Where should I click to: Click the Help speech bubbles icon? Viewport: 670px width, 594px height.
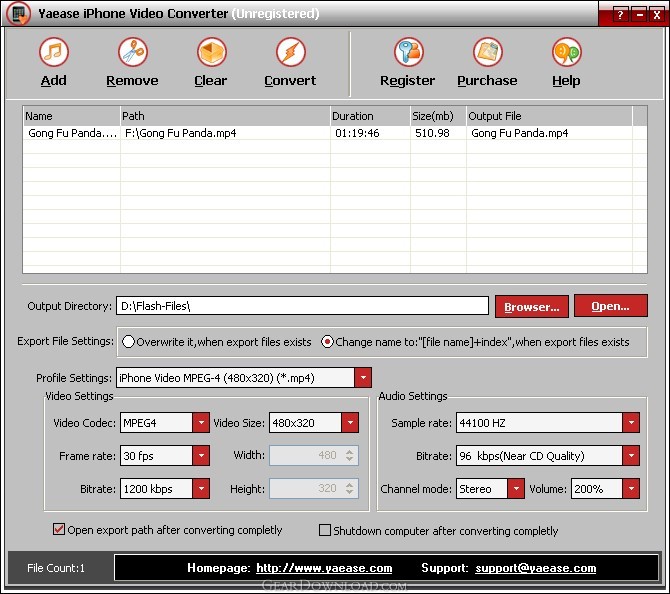tap(567, 52)
